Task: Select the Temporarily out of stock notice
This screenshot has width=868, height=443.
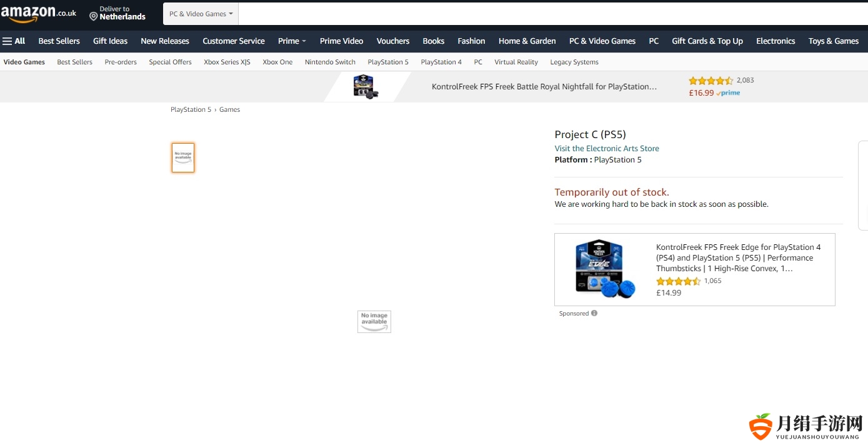Action: pos(612,192)
